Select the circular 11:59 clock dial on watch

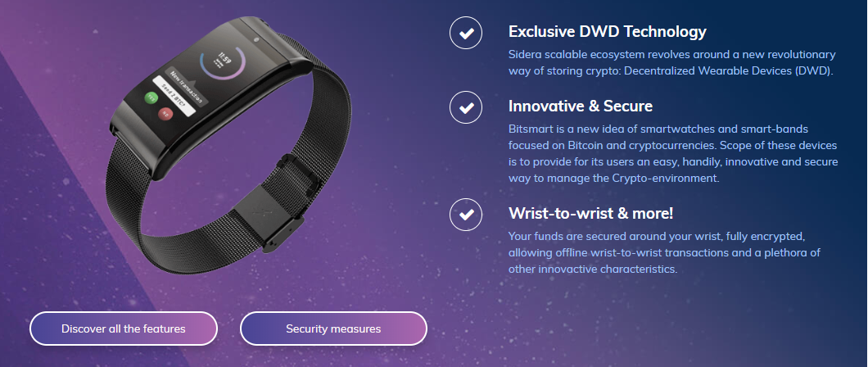point(223,61)
